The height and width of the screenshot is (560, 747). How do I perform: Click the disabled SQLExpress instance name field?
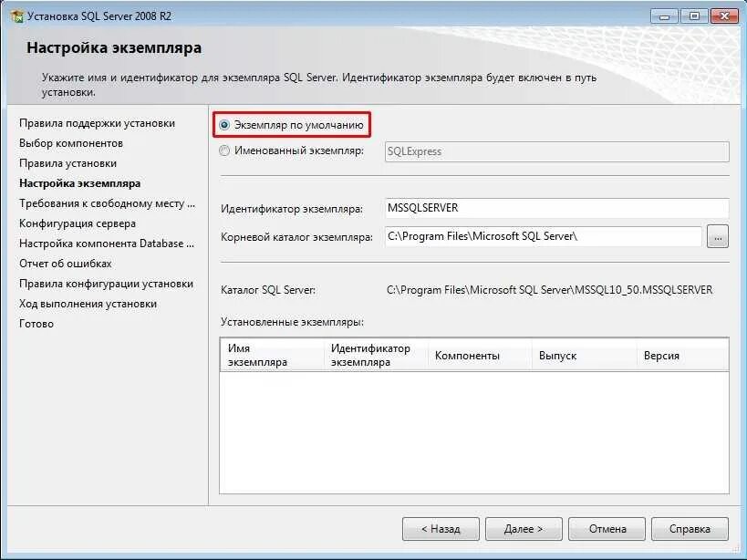click(556, 151)
